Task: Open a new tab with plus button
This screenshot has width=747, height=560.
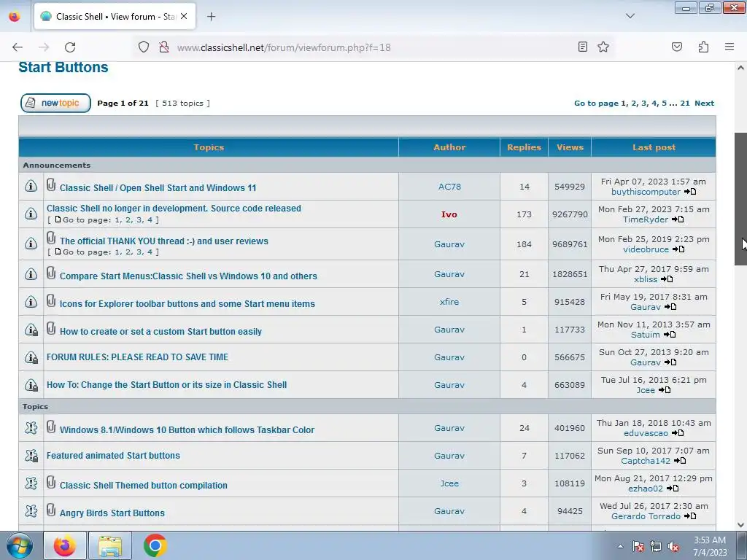Action: [211, 17]
